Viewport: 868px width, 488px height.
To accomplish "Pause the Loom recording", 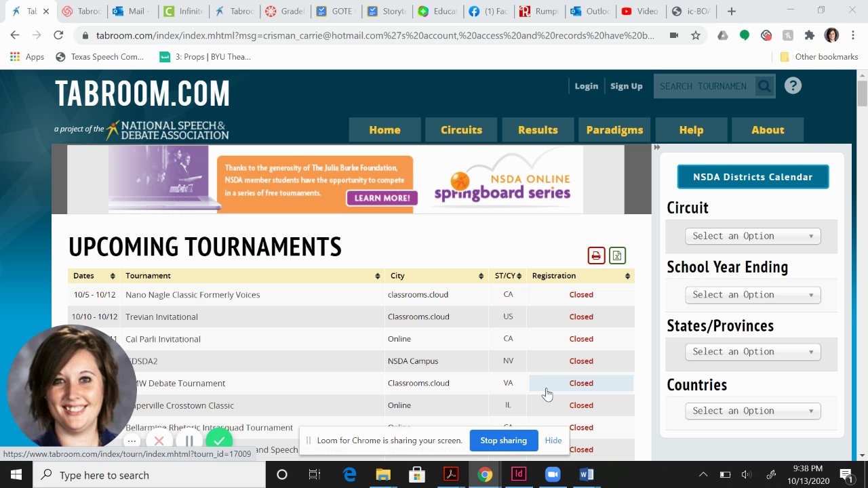I will [189, 441].
